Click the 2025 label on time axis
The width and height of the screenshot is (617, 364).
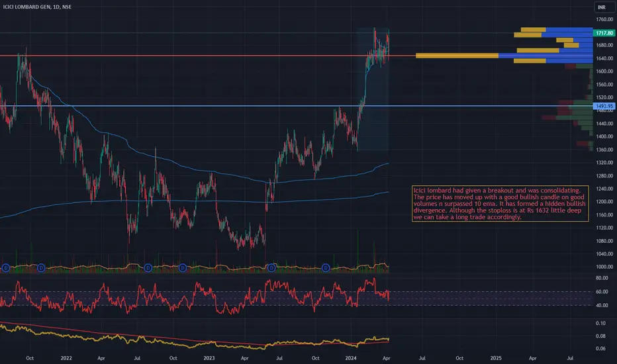[x=496, y=358]
